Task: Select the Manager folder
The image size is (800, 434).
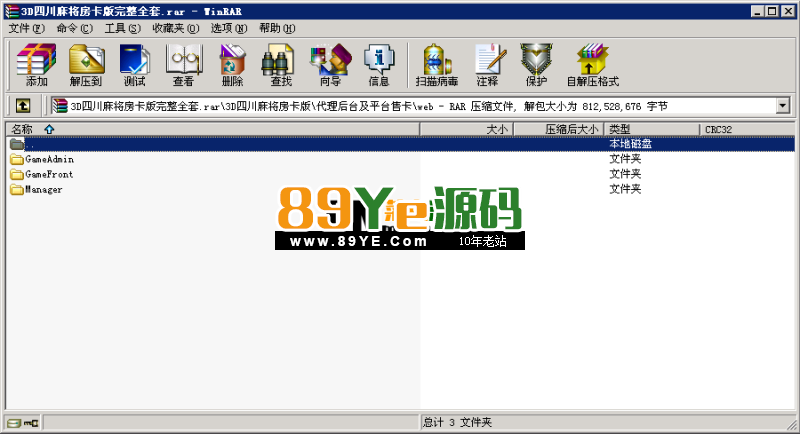Action: click(x=44, y=189)
